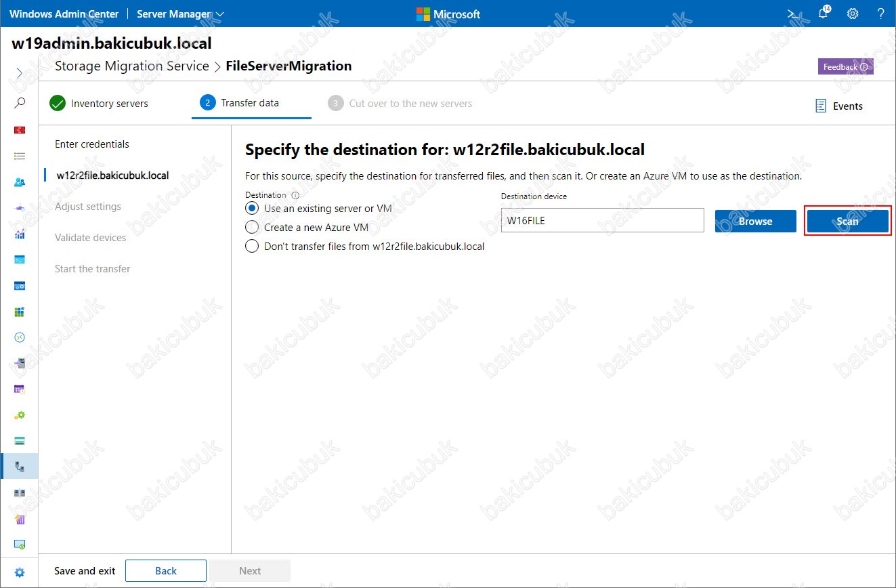
Task: Show the Destination info tooltip icon
Action: pos(295,195)
